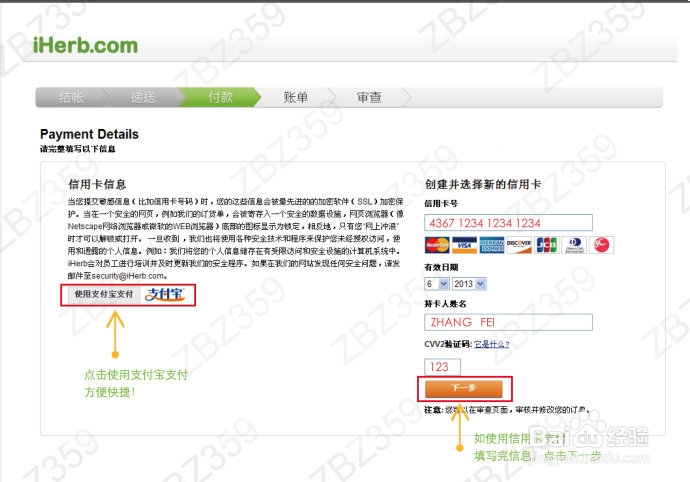Image resolution: width=690 pixels, height=482 pixels.
Task: Select the American Express card icon
Action: (492, 245)
